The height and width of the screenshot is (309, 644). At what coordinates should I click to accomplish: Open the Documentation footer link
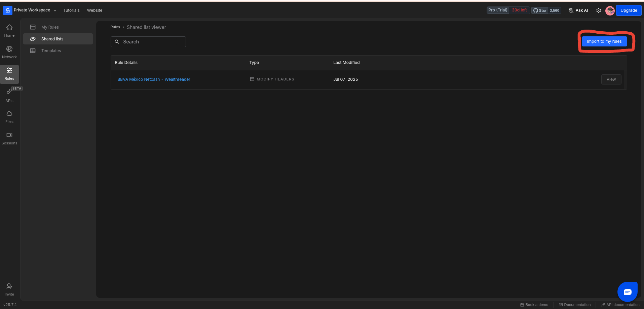(574, 305)
